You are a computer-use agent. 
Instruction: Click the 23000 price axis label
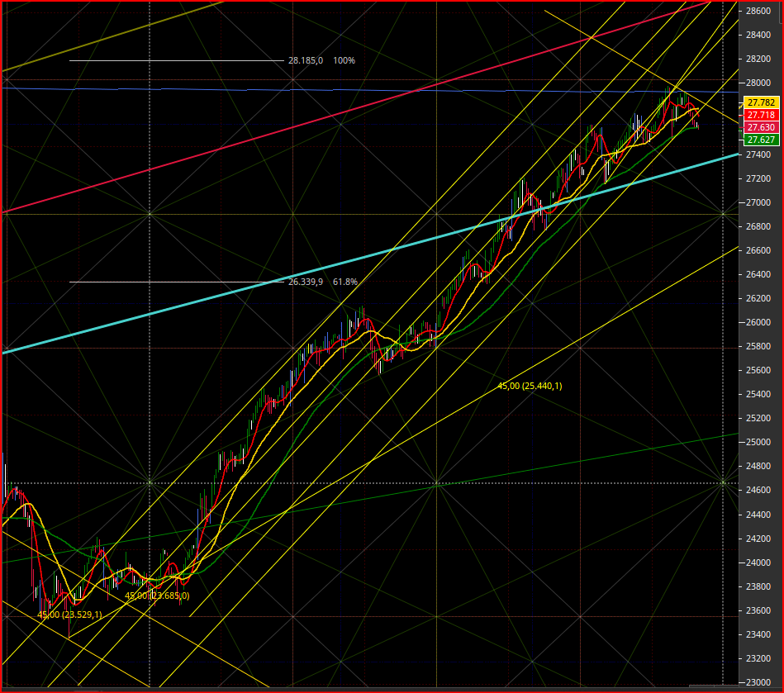click(x=758, y=682)
